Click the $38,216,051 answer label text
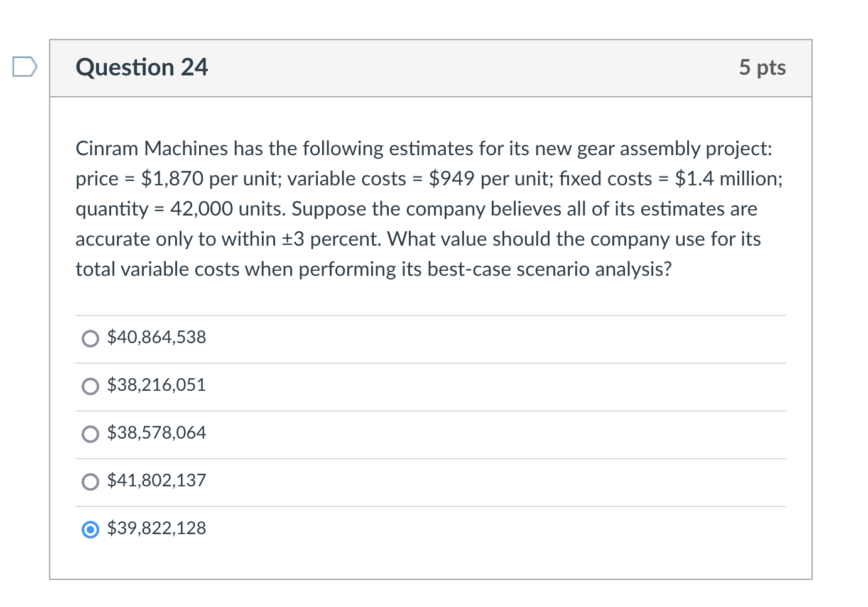868x607 pixels. point(156,385)
